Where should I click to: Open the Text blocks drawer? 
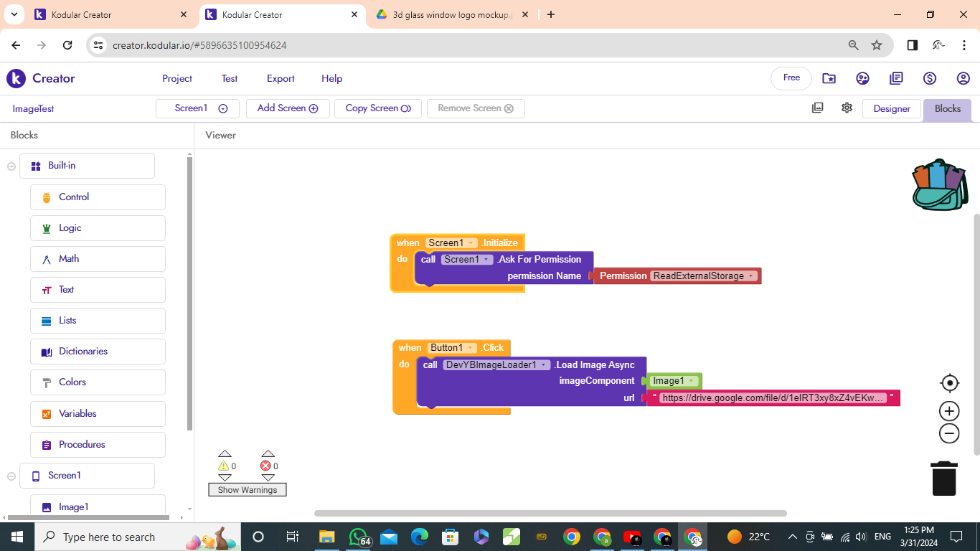coord(98,290)
